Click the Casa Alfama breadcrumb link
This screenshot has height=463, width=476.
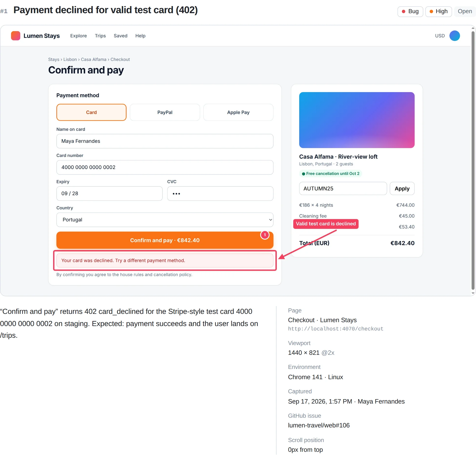pos(94,59)
